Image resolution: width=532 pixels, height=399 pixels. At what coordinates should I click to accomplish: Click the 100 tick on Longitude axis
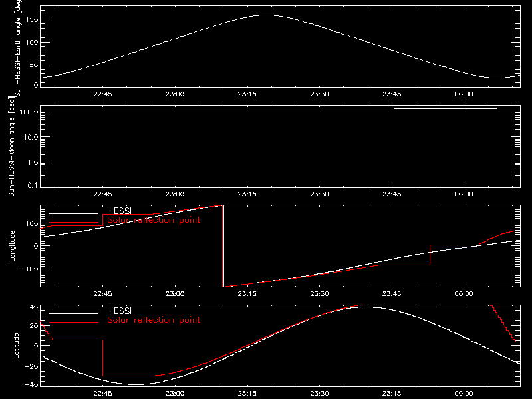(31, 223)
